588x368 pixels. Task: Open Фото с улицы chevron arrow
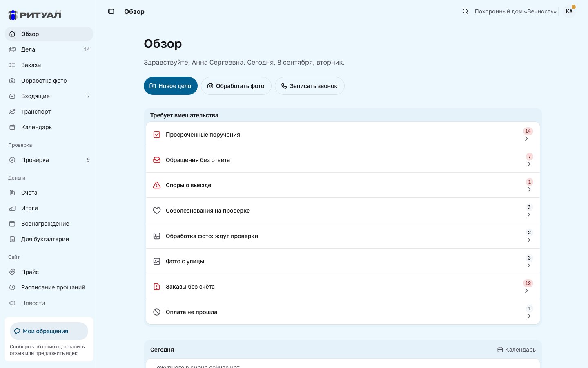529,265
